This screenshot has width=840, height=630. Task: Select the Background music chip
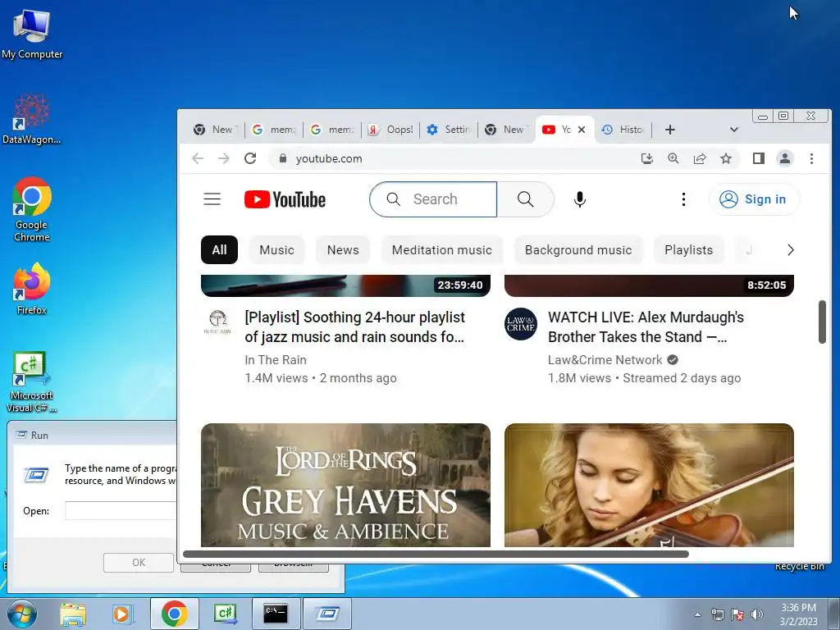point(578,250)
